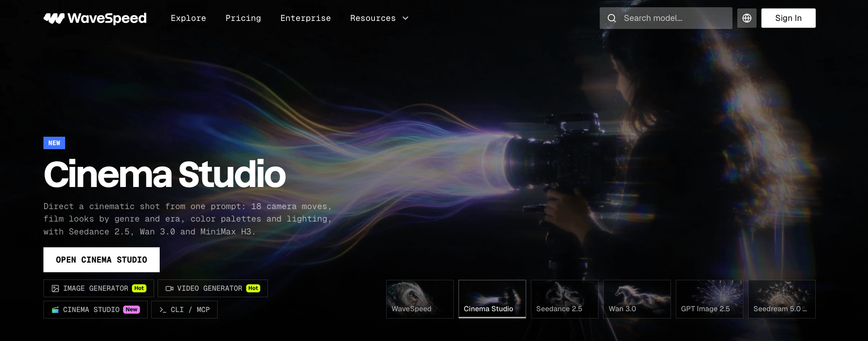Screen dimensions: 868x341
Task: Click the Cinema Studio clapperboard icon
Action: (x=56, y=310)
